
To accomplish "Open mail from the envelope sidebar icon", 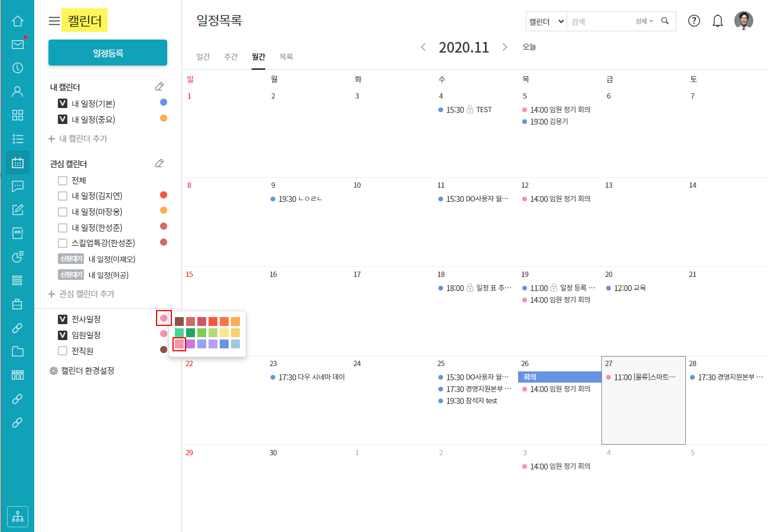I will (x=18, y=45).
